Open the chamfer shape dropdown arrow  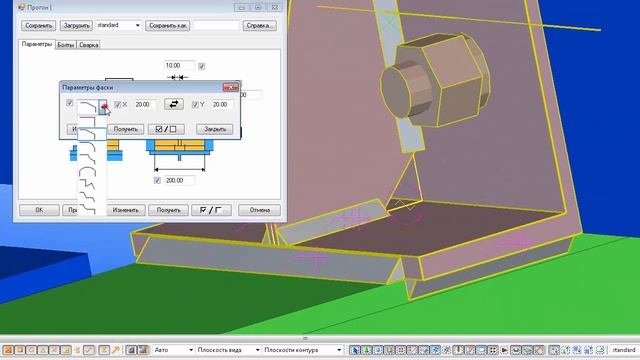102,107
